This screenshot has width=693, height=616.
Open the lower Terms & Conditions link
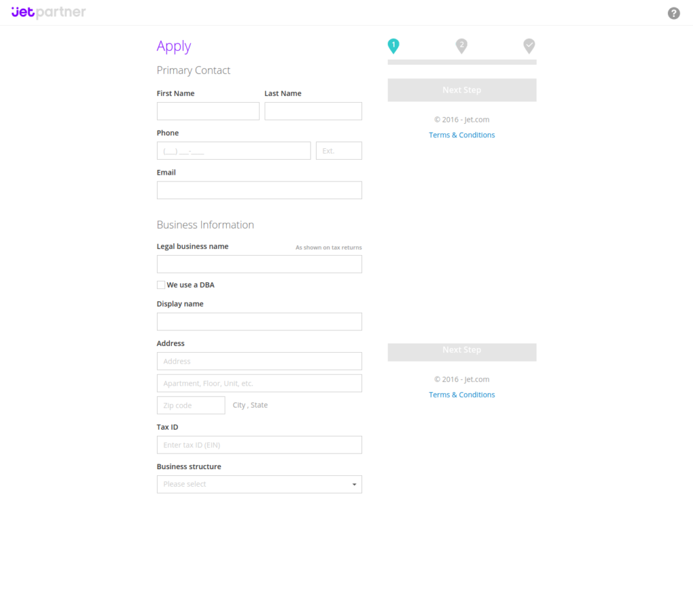pos(462,395)
